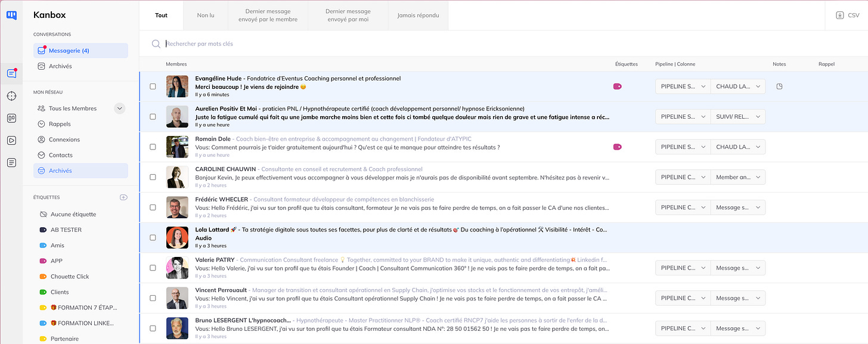The height and width of the screenshot is (344, 868).
Task: Open pipeline dropdown for Evangéline Hude
Action: click(x=683, y=86)
